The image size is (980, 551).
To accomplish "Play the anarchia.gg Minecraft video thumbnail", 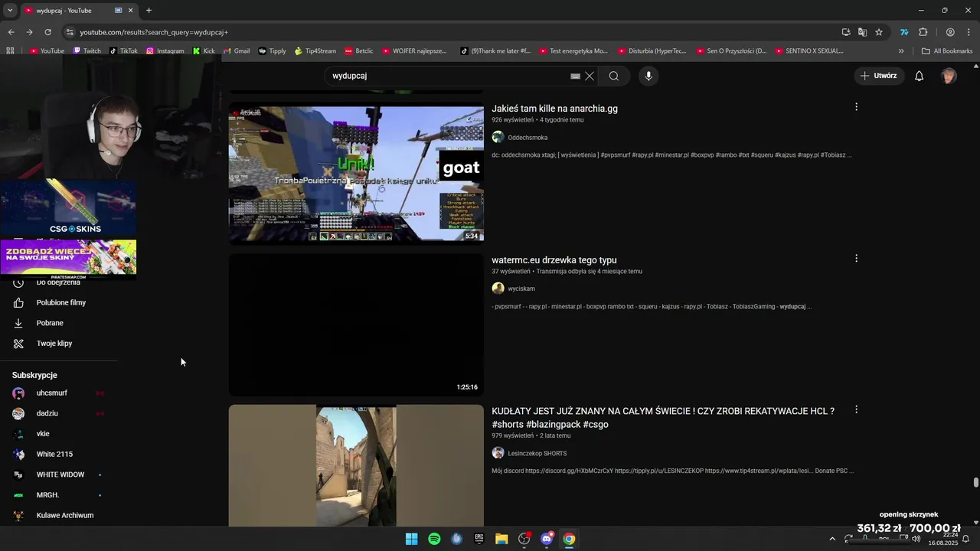I will click(356, 174).
